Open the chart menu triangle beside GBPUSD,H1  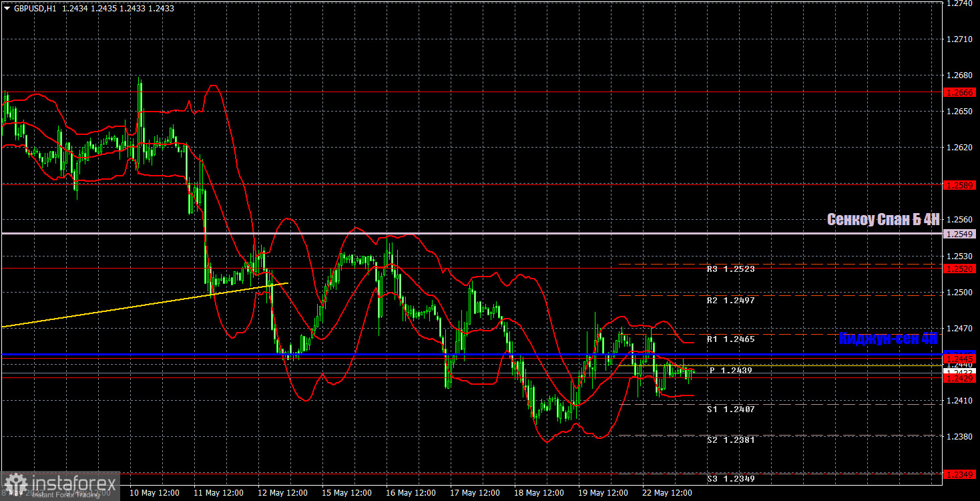click(7, 7)
